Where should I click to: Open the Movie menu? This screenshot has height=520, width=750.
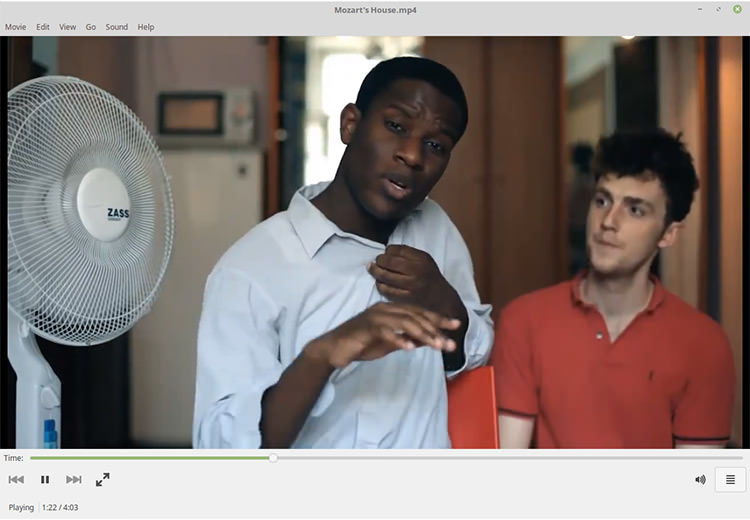(x=15, y=27)
